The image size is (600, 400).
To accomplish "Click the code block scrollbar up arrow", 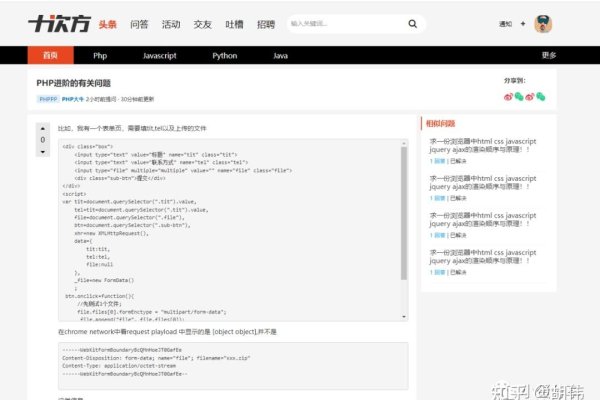I will click(404, 143).
